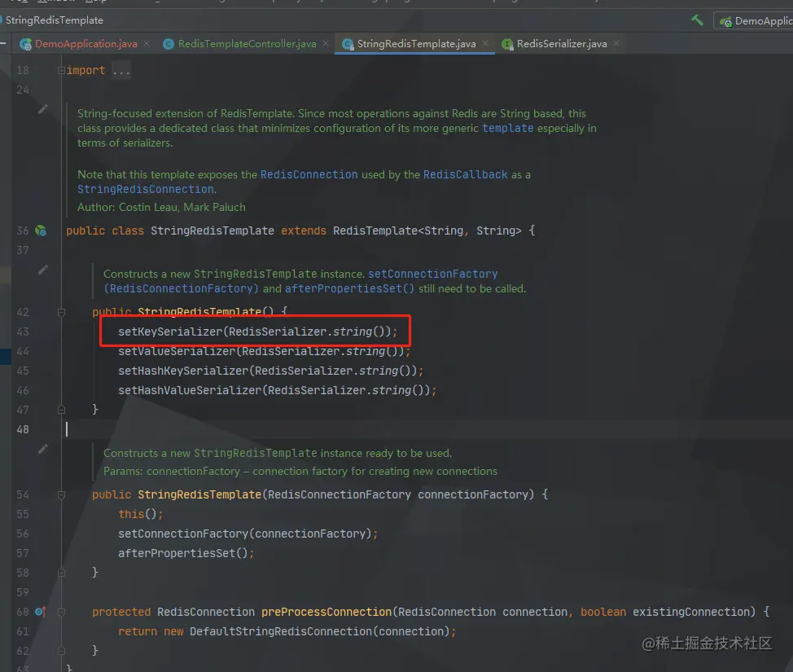Screen dimensions: 793x672
Task: Click the 'Author: Costin Leau, Mark Paluch' text
Action: pyautogui.click(x=161, y=208)
